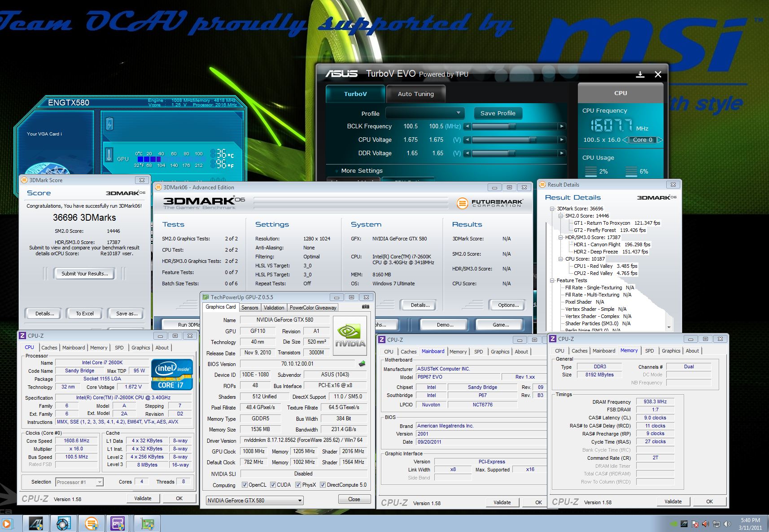The width and height of the screenshot is (769, 532).
Task: Open GPU-Z NVIDIA GeForce GTX 580 card dropdown
Action: [x=254, y=501]
